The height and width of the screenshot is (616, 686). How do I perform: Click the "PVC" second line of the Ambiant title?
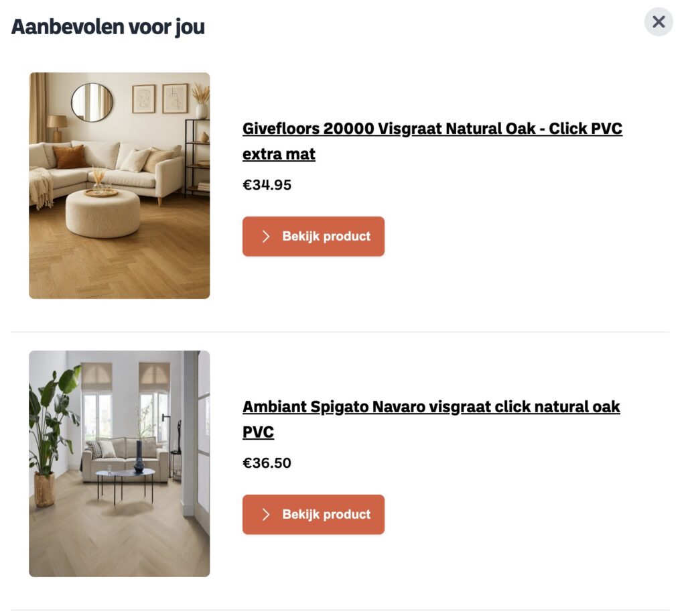258,432
